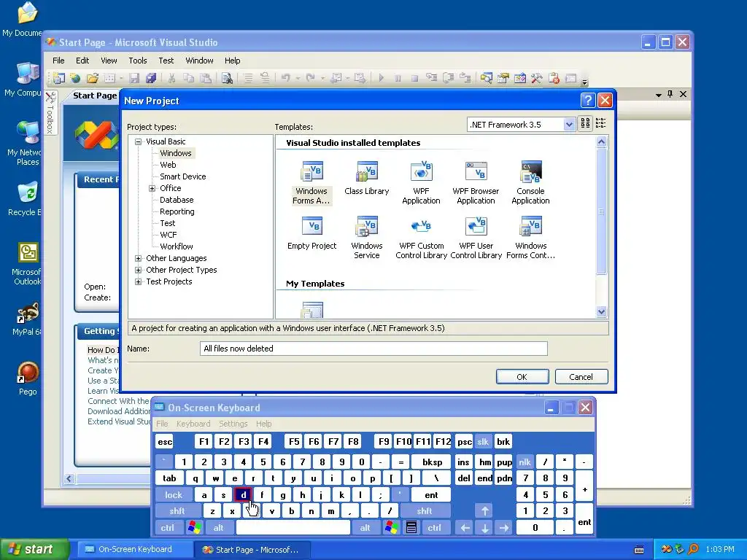Expand the Test Projects node
Viewport: 747px width, 560px height.
pos(138,281)
